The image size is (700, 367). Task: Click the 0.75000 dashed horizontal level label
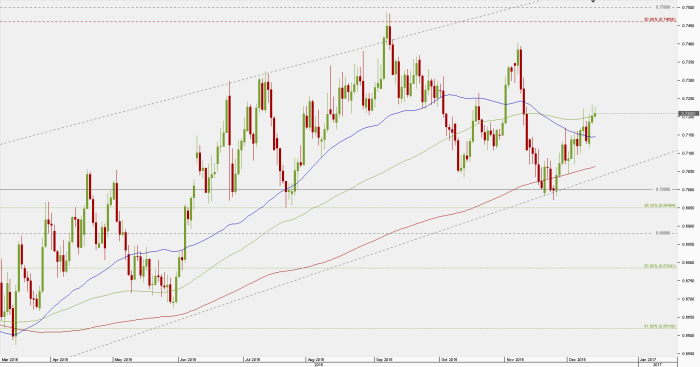click(x=663, y=7)
